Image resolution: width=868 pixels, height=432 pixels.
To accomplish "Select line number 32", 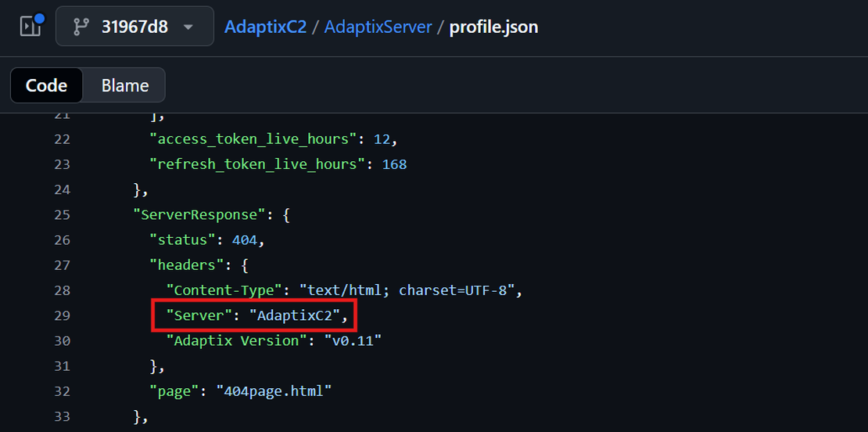I will click(62, 391).
